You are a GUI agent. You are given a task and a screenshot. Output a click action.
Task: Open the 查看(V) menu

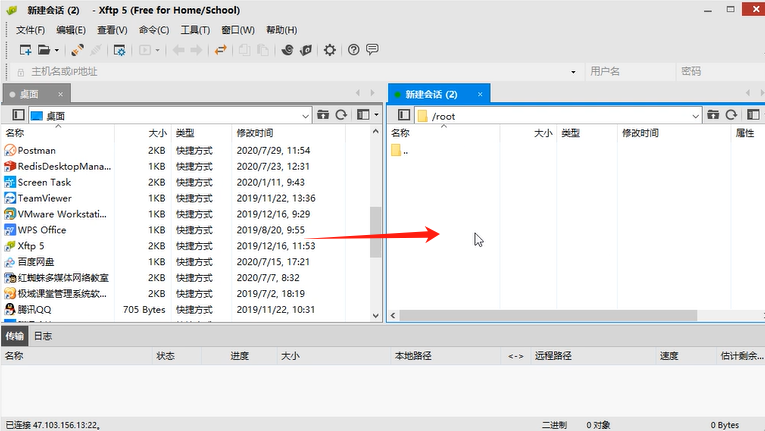point(112,30)
